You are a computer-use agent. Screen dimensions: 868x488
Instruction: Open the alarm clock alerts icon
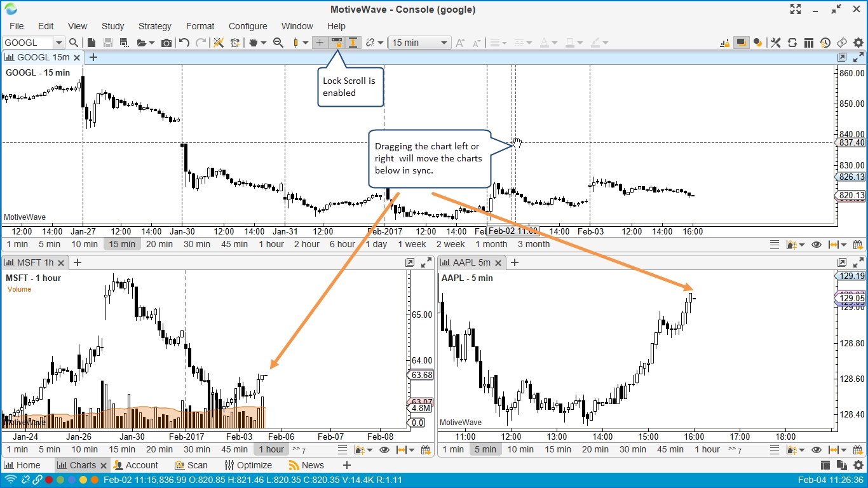[235, 43]
